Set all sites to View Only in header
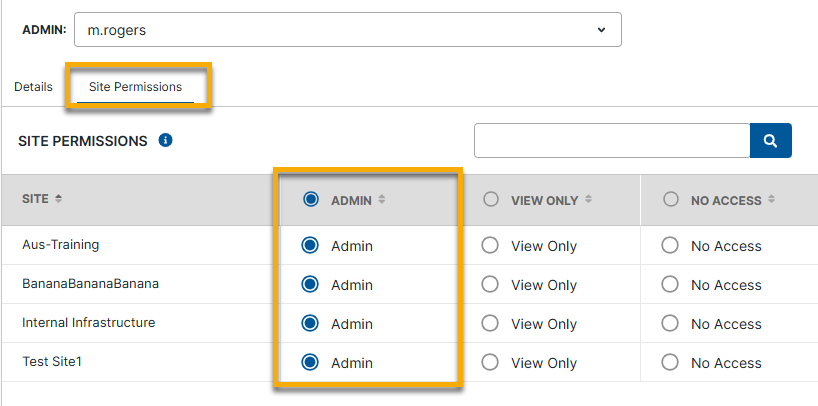This screenshot has width=818, height=406. (x=491, y=200)
